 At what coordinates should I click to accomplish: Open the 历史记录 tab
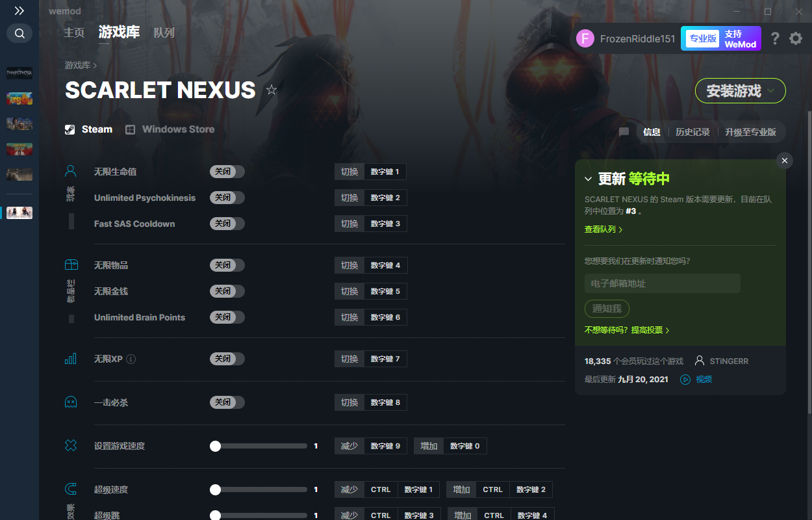692,132
